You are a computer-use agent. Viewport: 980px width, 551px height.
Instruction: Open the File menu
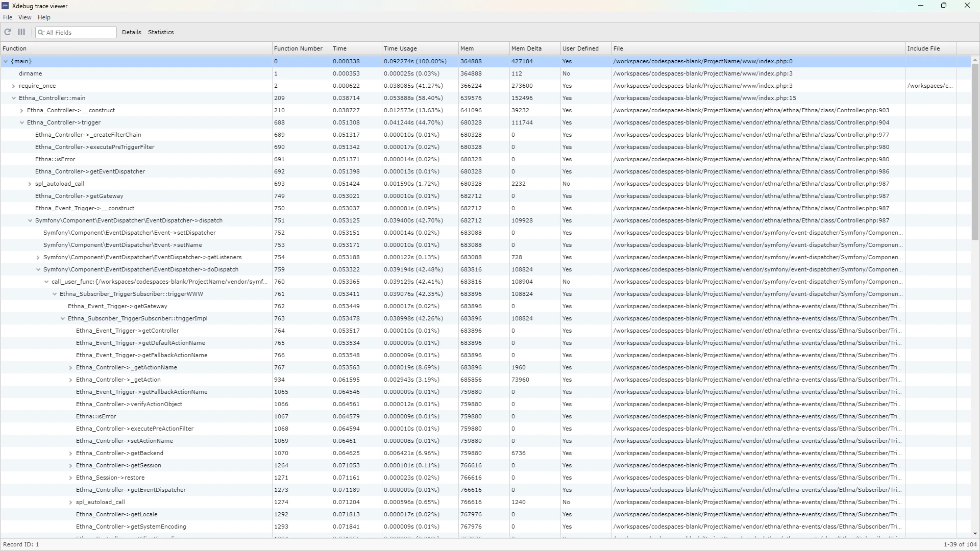[x=8, y=17]
